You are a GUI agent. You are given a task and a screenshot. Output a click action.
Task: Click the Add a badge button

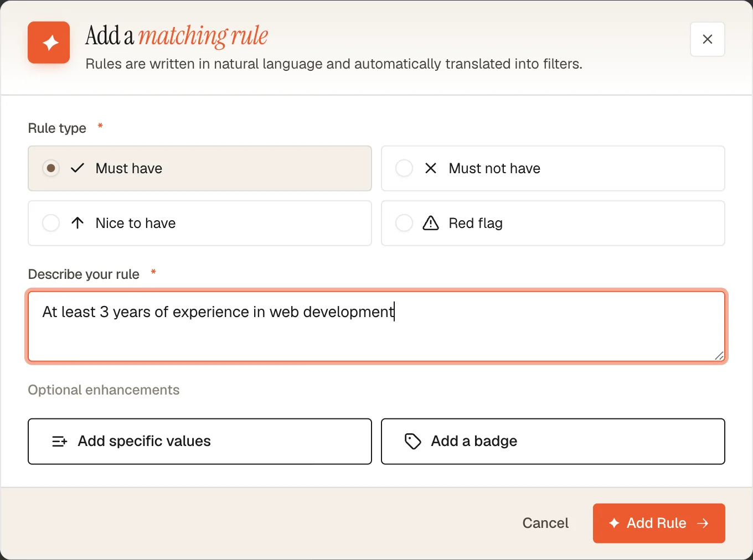[x=553, y=441]
